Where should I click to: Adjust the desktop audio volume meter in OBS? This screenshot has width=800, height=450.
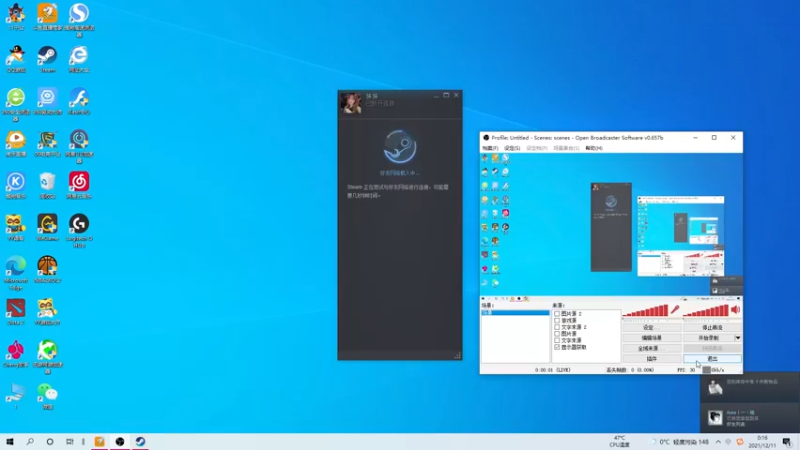[x=706, y=310]
